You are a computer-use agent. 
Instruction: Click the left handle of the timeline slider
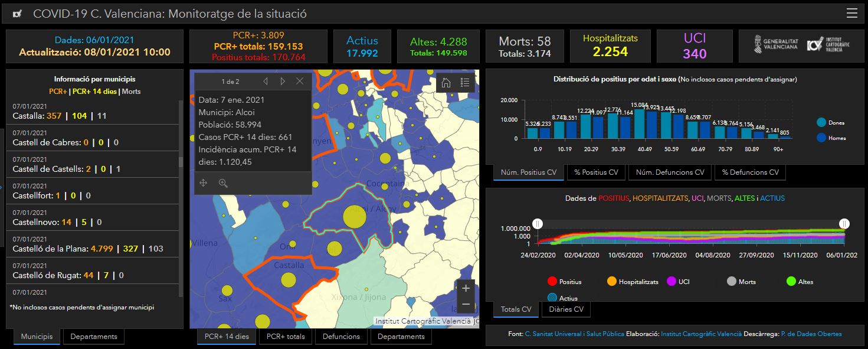[x=538, y=223]
